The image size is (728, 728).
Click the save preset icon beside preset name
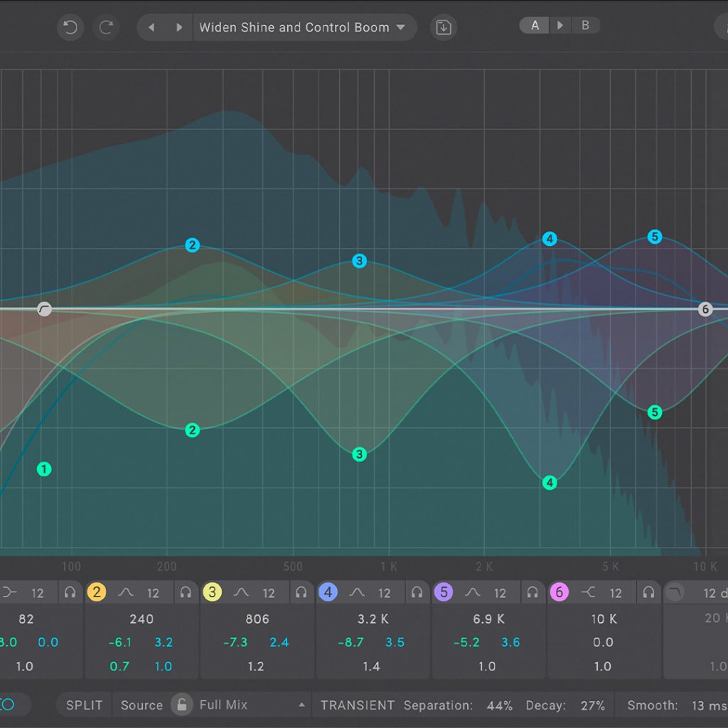[x=443, y=27]
